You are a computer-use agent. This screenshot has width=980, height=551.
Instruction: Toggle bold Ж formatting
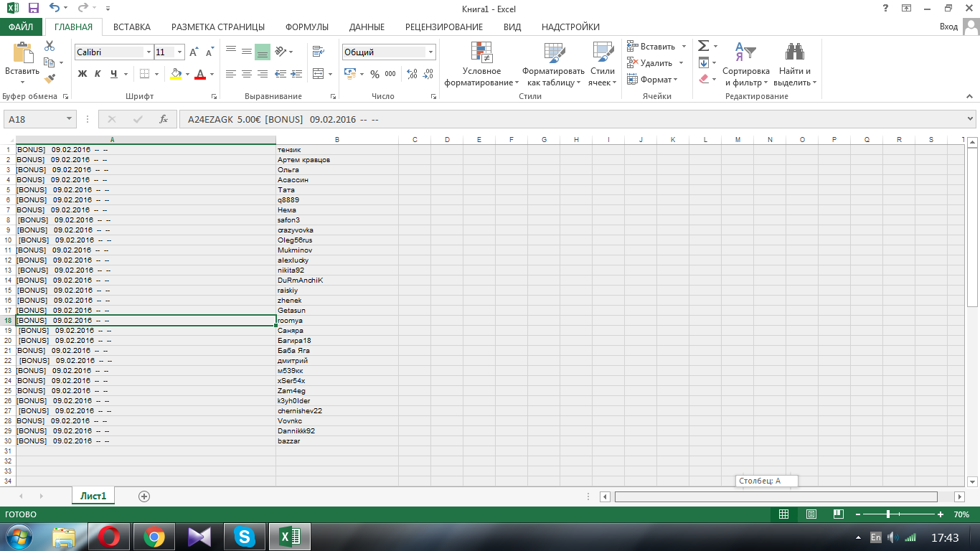[x=82, y=74]
